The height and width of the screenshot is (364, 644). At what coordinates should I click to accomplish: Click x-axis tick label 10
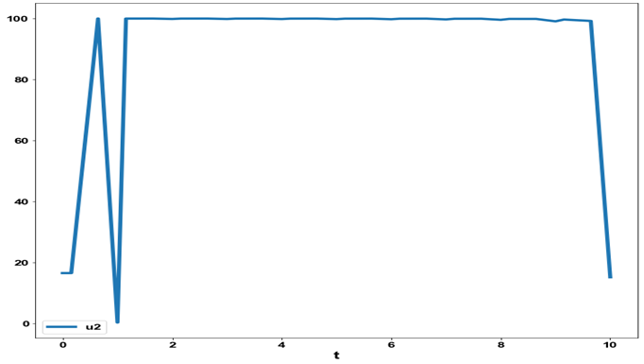click(x=610, y=345)
